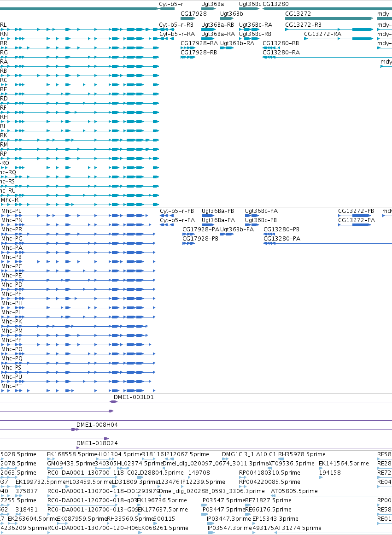392x535 pixels.
Task: Select the Ugt36Bc-RB transcript label
Action: (255, 34)
